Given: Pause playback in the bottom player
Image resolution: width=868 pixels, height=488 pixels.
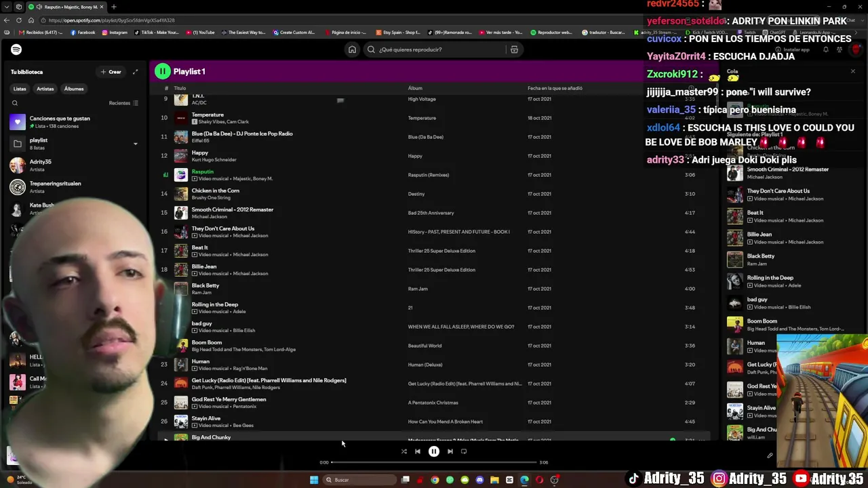Looking at the screenshot, I should (434, 451).
